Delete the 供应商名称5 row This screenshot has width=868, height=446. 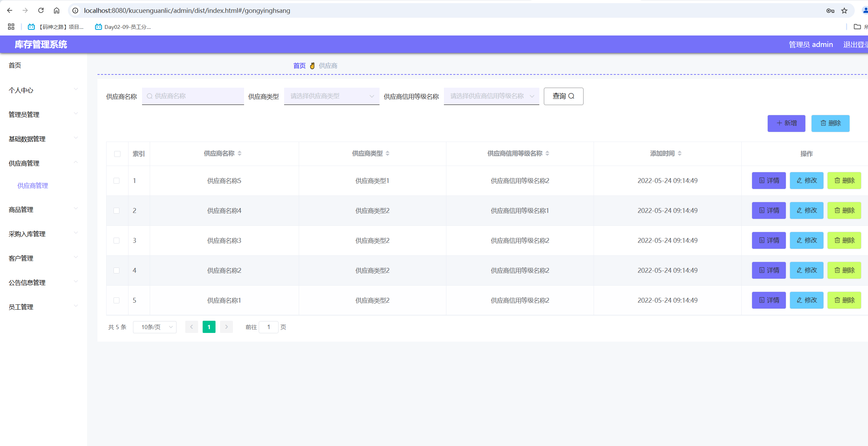pyautogui.click(x=844, y=181)
